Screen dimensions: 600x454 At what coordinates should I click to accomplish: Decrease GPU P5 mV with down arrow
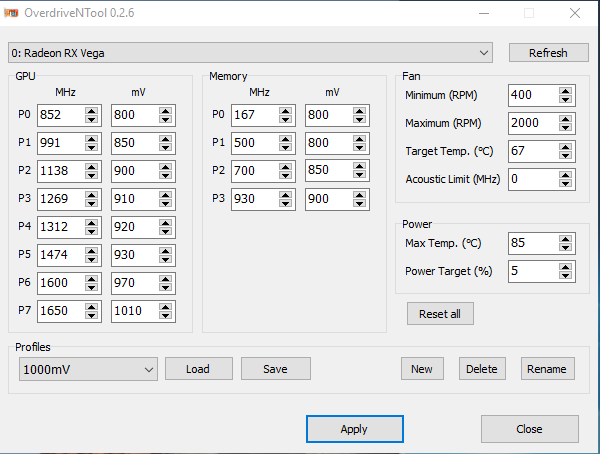(x=165, y=259)
